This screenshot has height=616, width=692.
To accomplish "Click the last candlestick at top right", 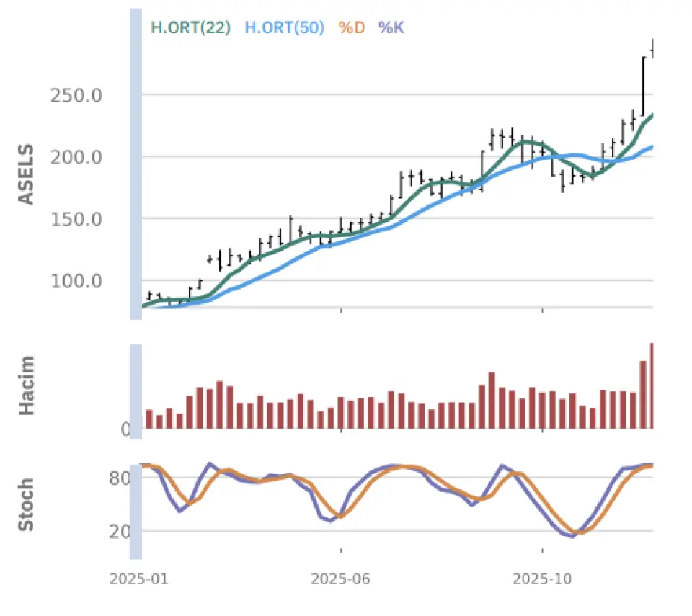I will coord(652,49).
